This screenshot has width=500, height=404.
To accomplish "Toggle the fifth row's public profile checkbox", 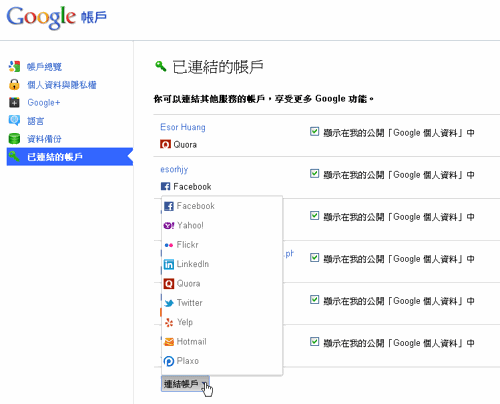I will point(314,299).
